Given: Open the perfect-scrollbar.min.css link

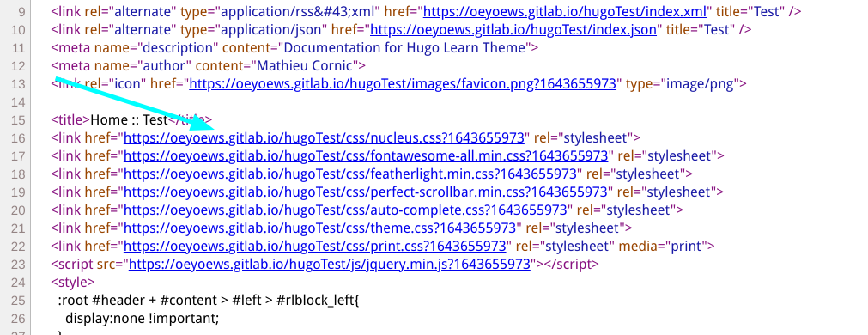Looking at the screenshot, I should coord(366,192).
